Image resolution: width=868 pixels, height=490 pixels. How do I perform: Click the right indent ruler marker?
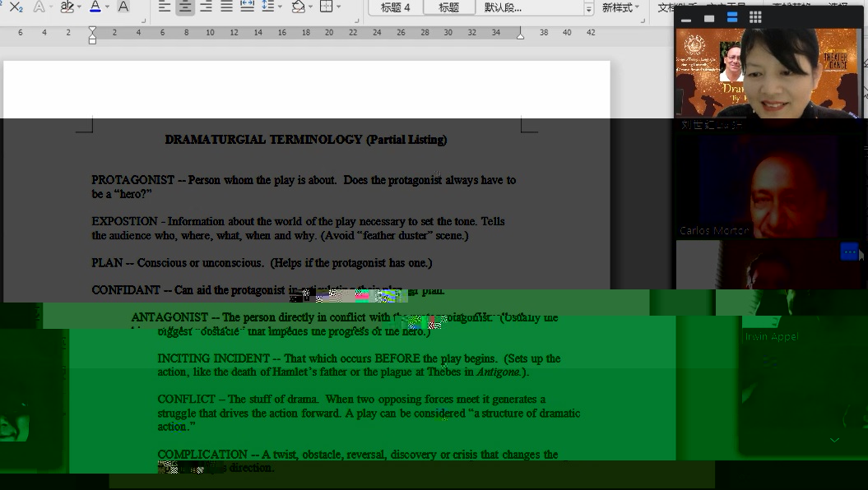(x=520, y=35)
